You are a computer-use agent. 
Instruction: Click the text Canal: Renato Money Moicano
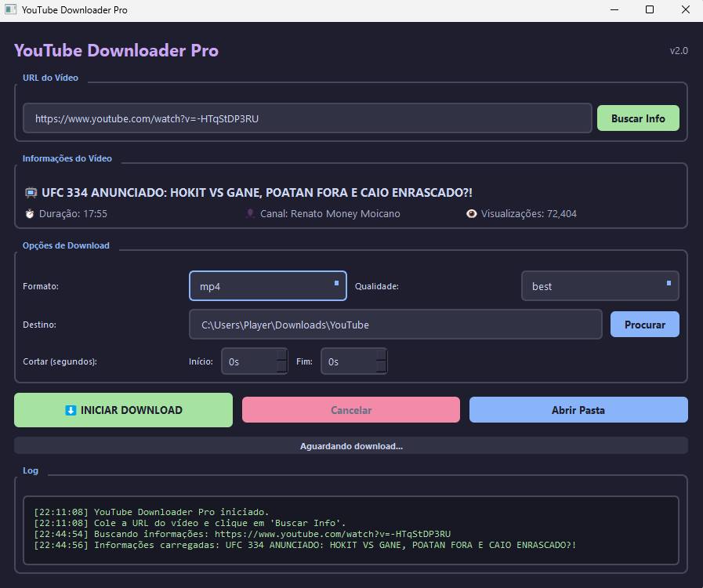[330, 214]
